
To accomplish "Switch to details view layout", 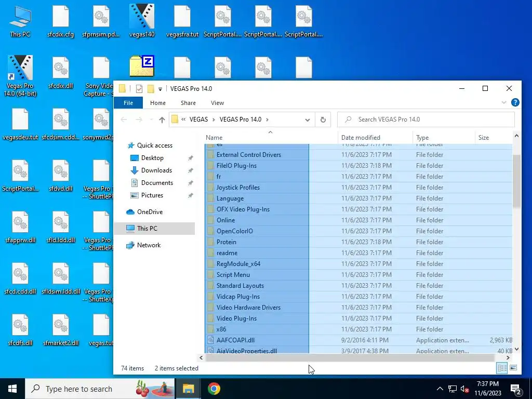I will 502,368.
